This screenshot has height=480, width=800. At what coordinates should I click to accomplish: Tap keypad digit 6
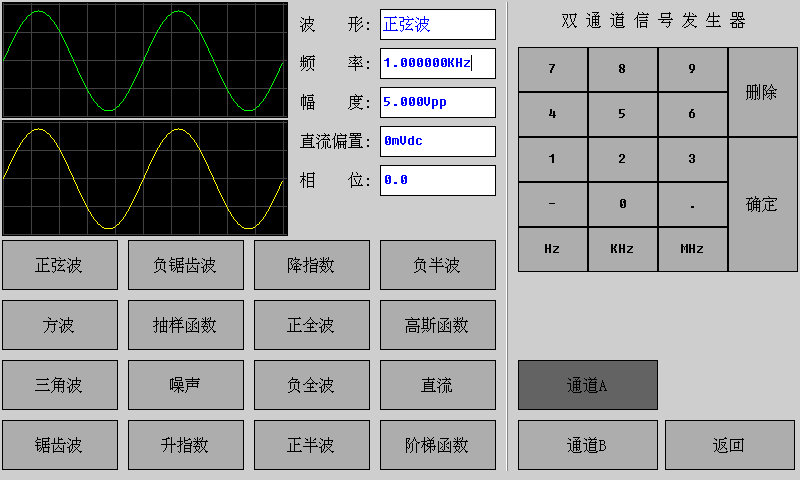(x=692, y=114)
